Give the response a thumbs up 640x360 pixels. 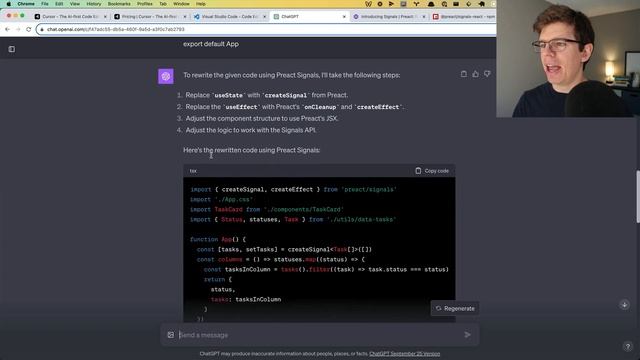tap(476, 74)
